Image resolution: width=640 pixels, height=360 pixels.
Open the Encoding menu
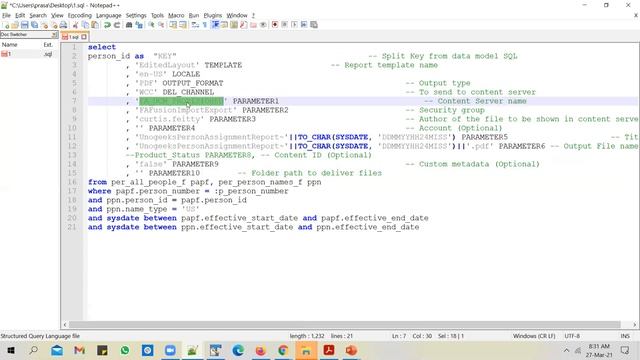tap(80, 15)
